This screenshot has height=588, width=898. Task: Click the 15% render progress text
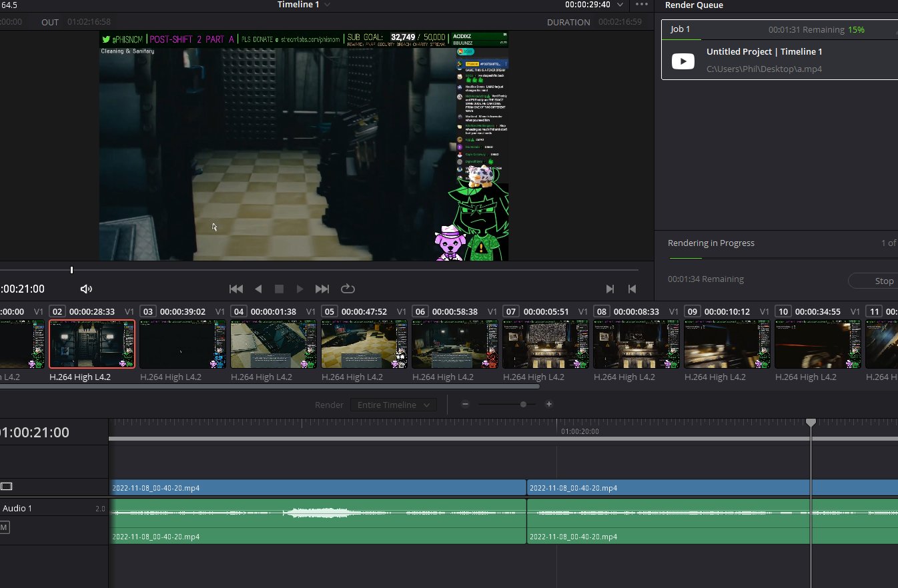tap(856, 30)
